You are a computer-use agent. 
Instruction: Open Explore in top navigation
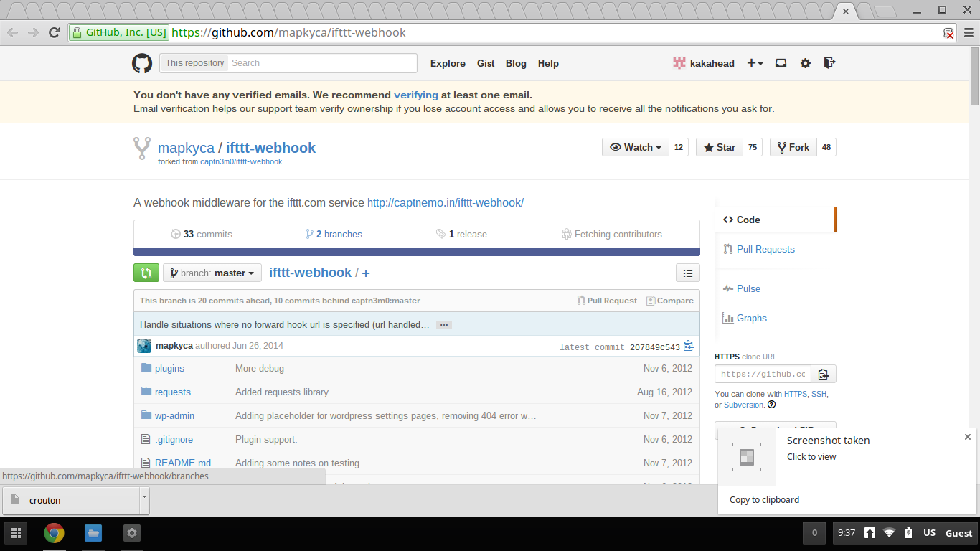pos(448,63)
